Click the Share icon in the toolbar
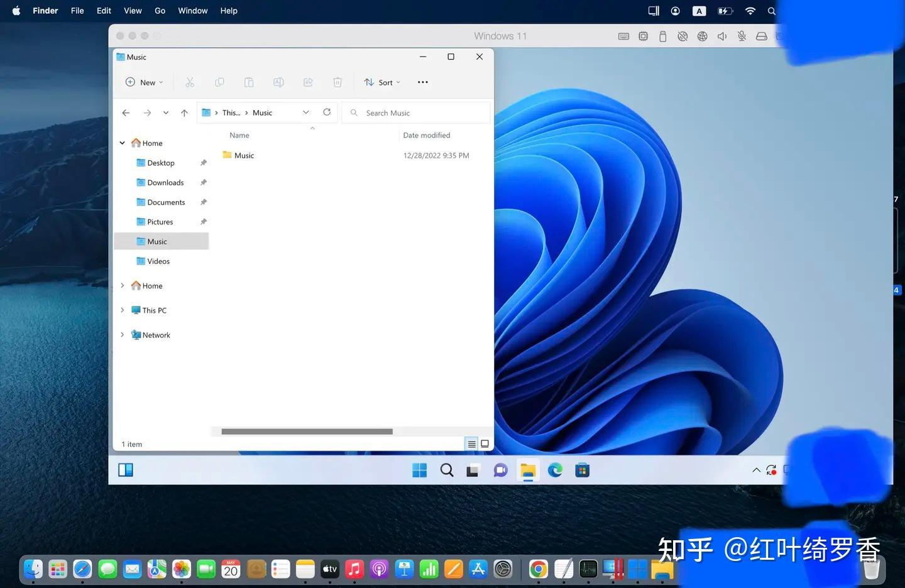 click(x=307, y=82)
